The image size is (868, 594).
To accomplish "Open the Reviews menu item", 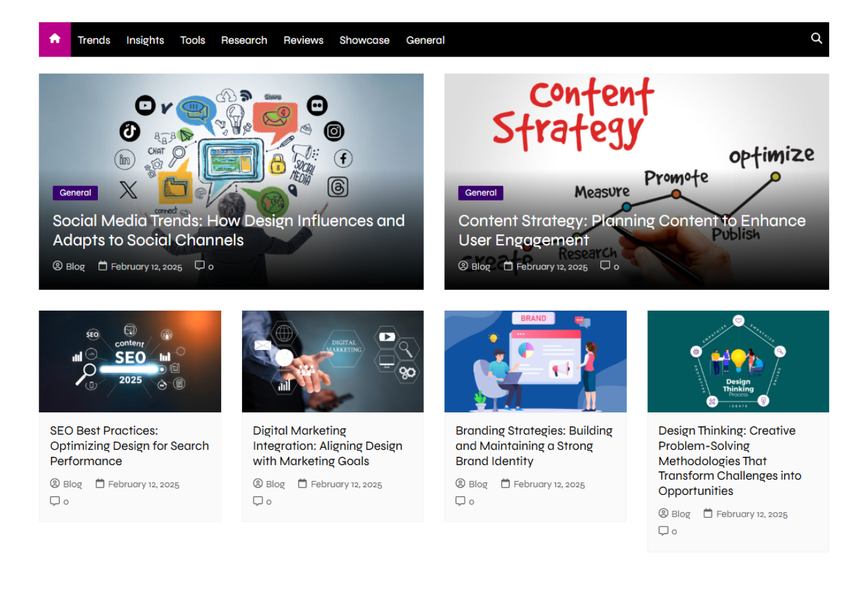I will [x=303, y=40].
